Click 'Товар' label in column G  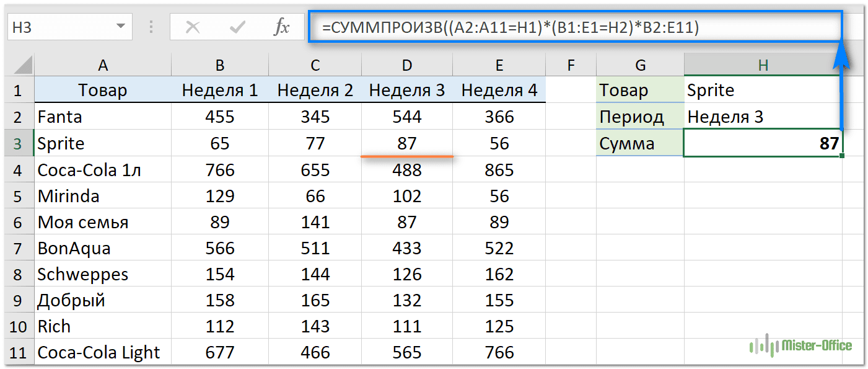point(641,90)
